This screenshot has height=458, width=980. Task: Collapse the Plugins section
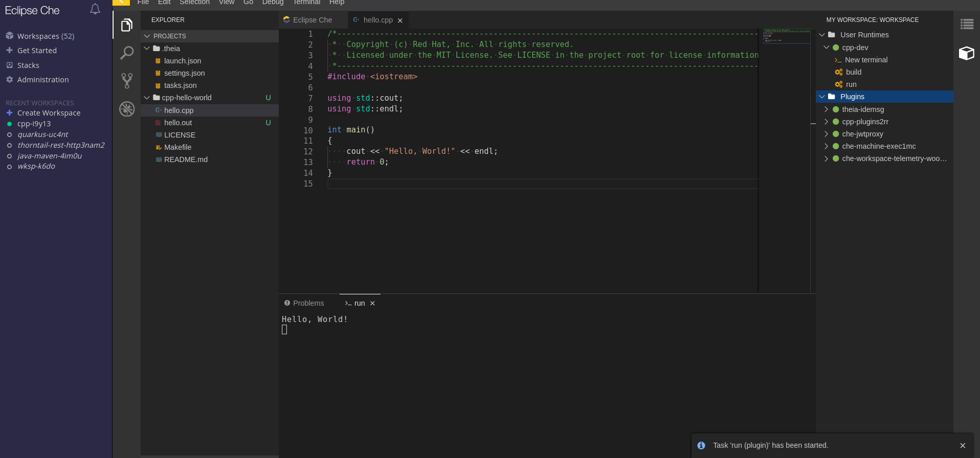point(822,97)
